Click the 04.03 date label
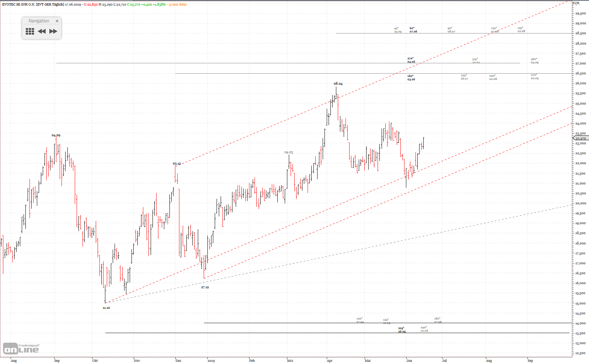This screenshot has height=364, width=589. click(x=289, y=152)
